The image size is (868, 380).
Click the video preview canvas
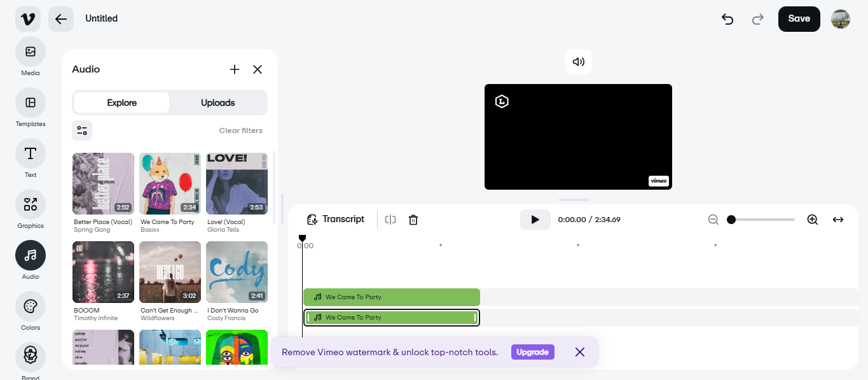(x=578, y=137)
